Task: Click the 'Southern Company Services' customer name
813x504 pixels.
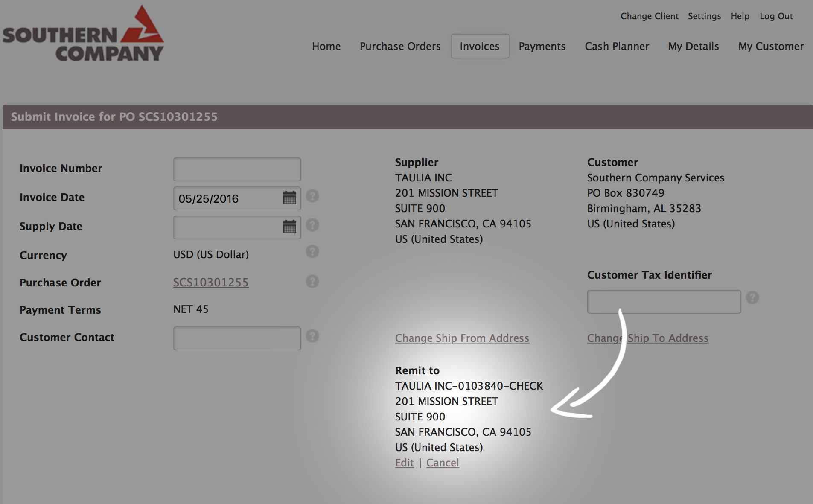Action: (656, 178)
